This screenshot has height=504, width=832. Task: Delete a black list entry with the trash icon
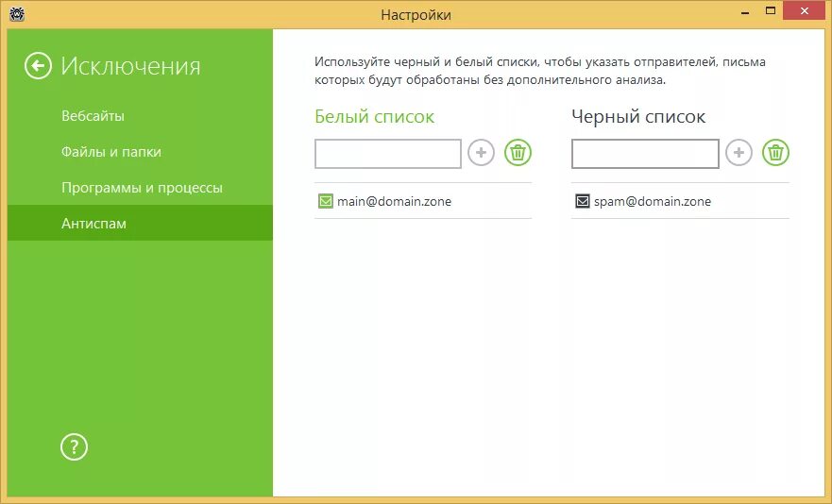[x=775, y=153]
